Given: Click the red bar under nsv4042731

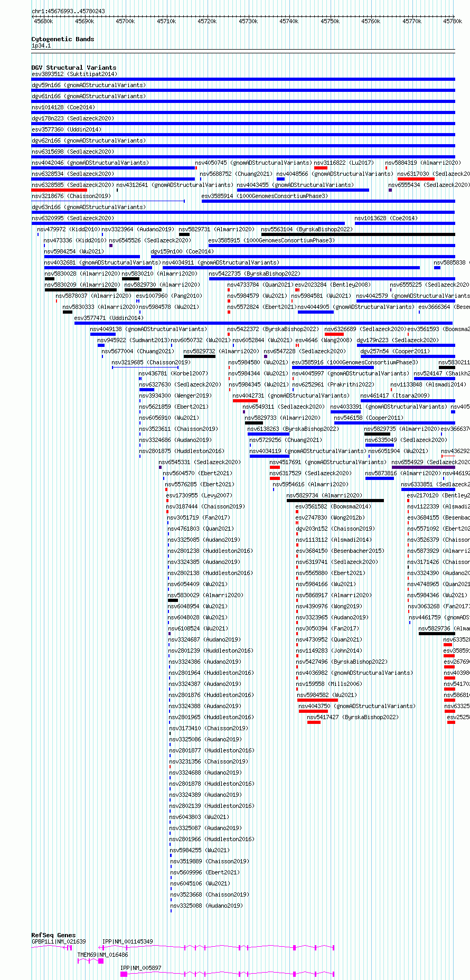Looking at the screenshot, I should [x=245, y=401].
